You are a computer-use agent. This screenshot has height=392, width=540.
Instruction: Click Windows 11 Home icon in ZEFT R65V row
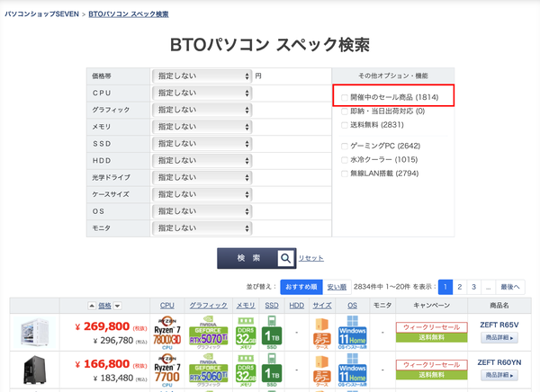coord(352,333)
